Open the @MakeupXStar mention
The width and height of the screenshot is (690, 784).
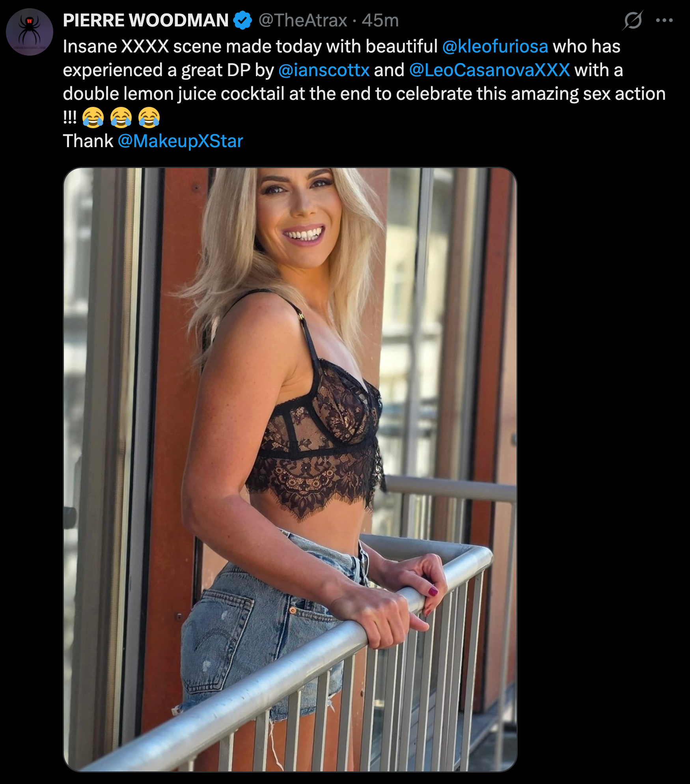pos(181,141)
